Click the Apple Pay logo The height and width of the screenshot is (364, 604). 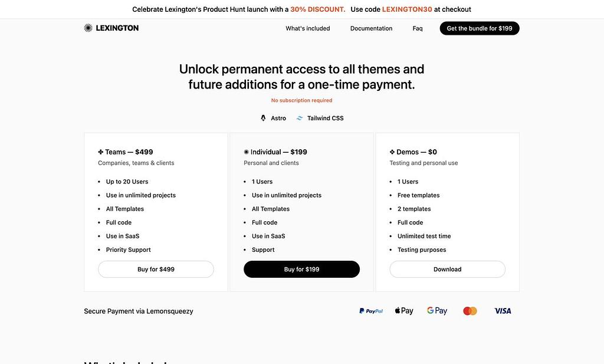[x=404, y=311]
